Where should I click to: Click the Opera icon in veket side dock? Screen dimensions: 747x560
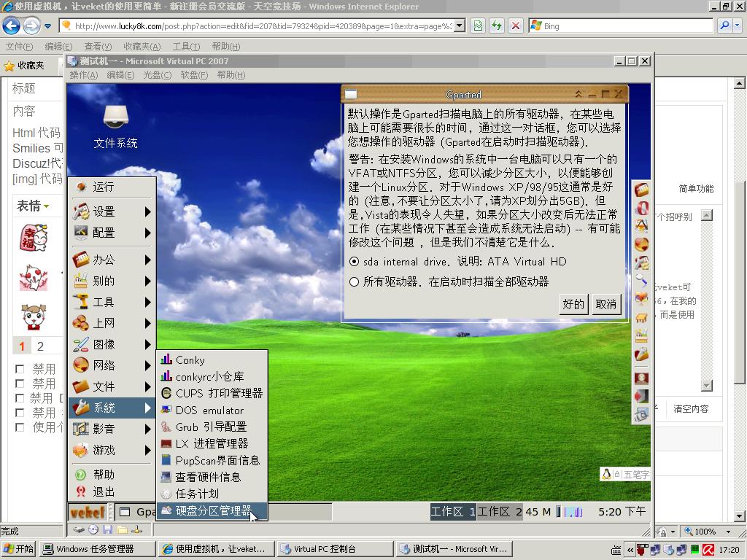point(642,208)
